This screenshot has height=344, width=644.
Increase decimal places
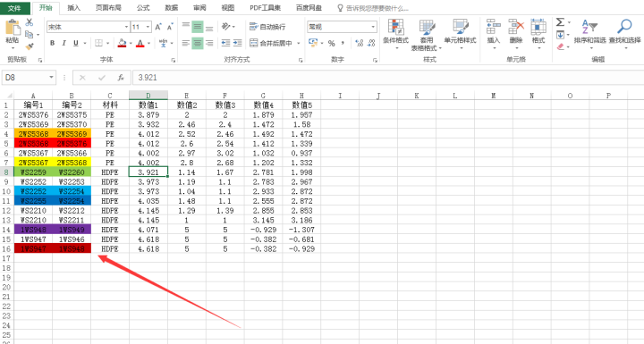360,43
